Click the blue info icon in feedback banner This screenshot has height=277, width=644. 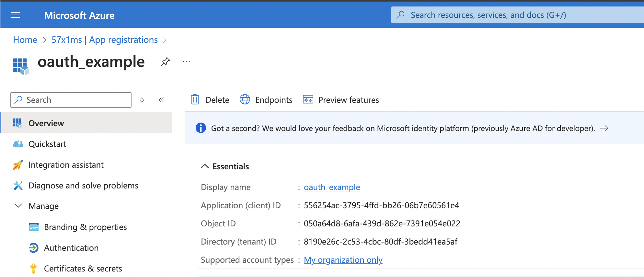point(201,128)
